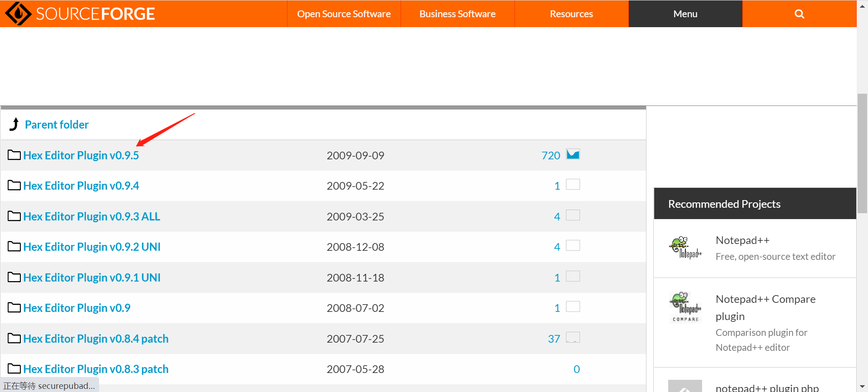Open the search magnifier icon
868x392 pixels.
(799, 14)
